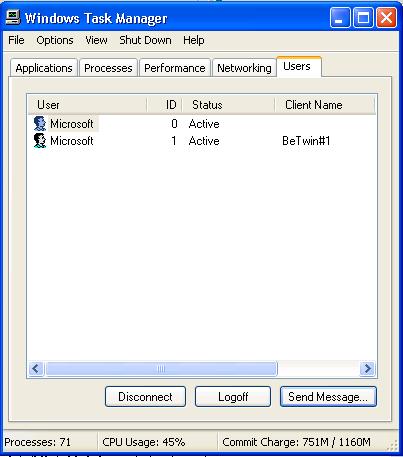
Task: Open the Help menu
Action: point(194,40)
